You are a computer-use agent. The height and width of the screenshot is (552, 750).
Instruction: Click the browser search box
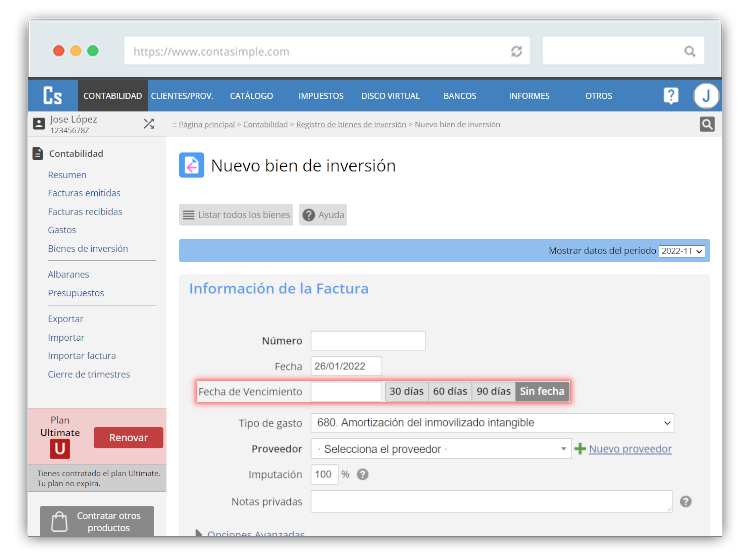point(623,51)
